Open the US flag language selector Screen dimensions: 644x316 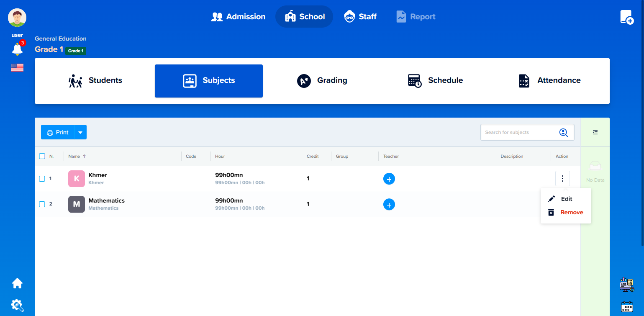point(17,68)
